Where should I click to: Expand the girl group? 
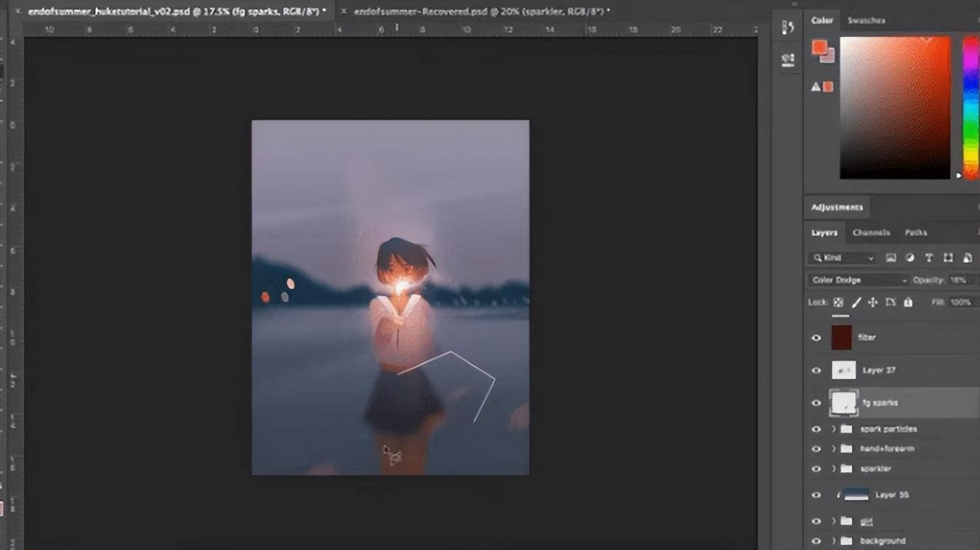[834, 521]
